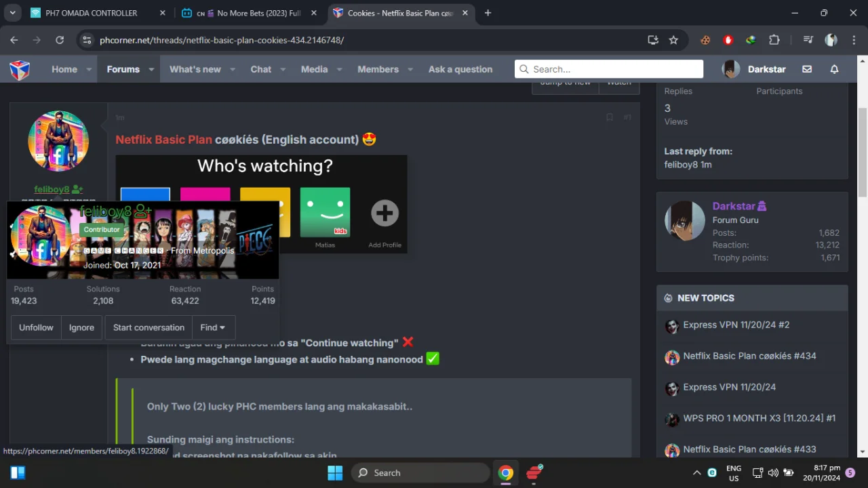Click Start conversation button

[x=149, y=327]
